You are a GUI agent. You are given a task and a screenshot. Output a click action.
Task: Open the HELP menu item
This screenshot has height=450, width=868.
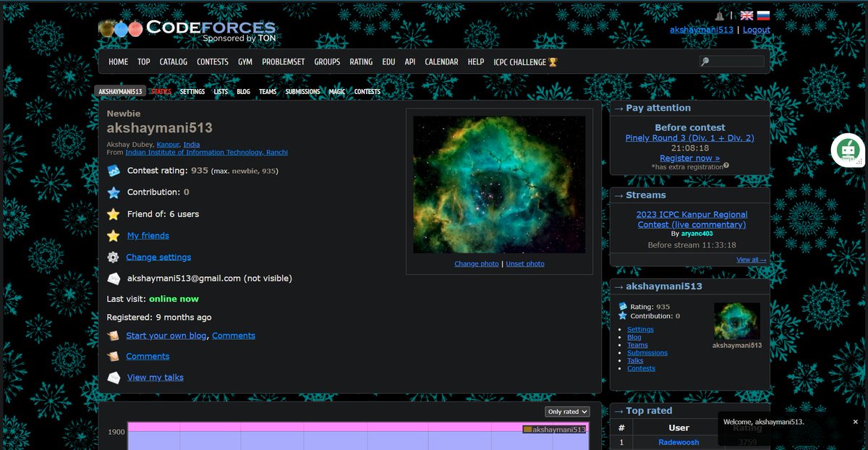point(476,62)
